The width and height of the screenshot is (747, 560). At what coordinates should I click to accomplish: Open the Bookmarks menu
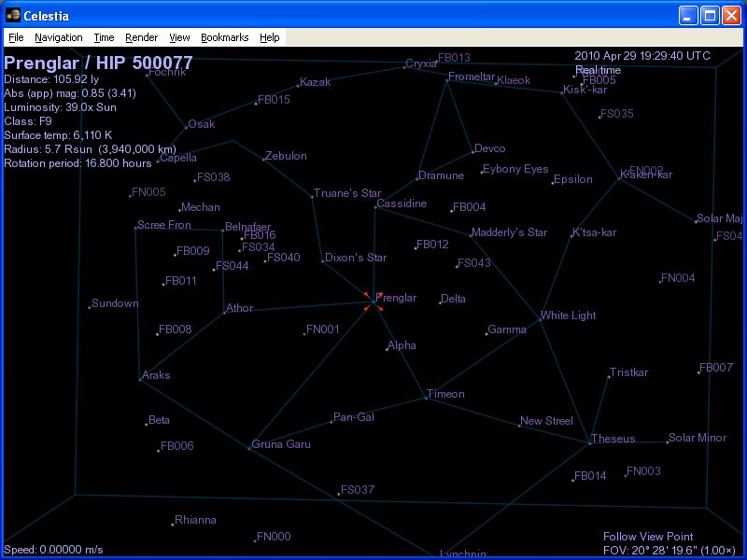coord(225,37)
